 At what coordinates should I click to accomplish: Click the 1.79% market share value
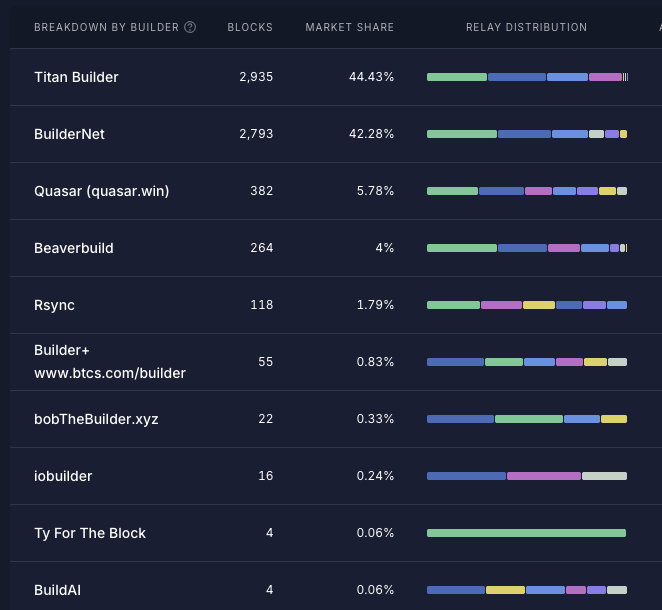(375, 305)
